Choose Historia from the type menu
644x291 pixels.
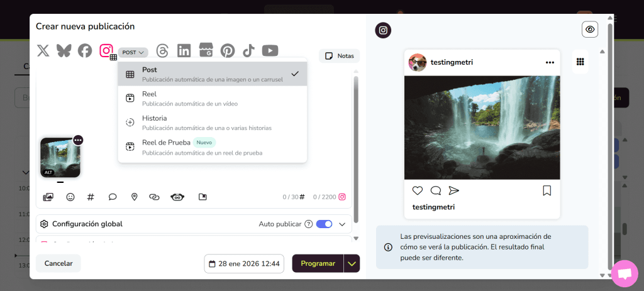pos(213,123)
